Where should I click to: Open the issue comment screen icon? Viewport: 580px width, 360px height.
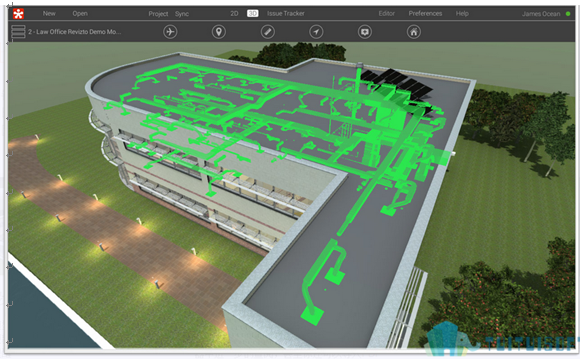tap(365, 32)
